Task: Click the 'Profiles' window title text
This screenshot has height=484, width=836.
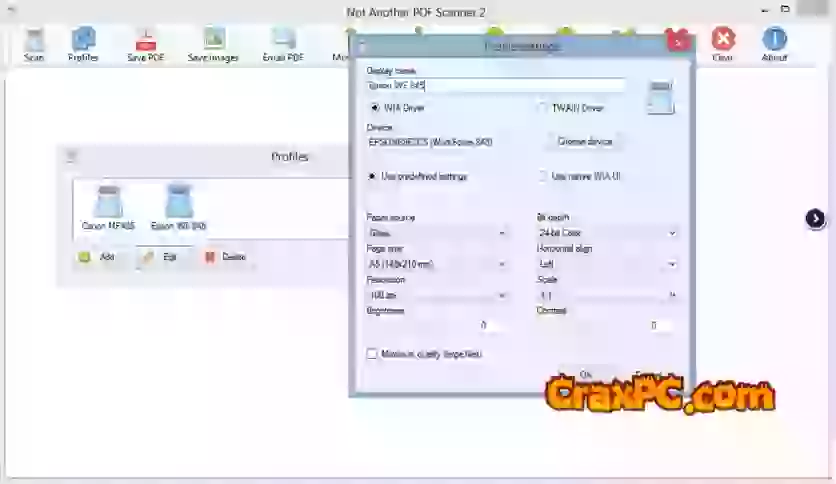Action: click(x=290, y=157)
